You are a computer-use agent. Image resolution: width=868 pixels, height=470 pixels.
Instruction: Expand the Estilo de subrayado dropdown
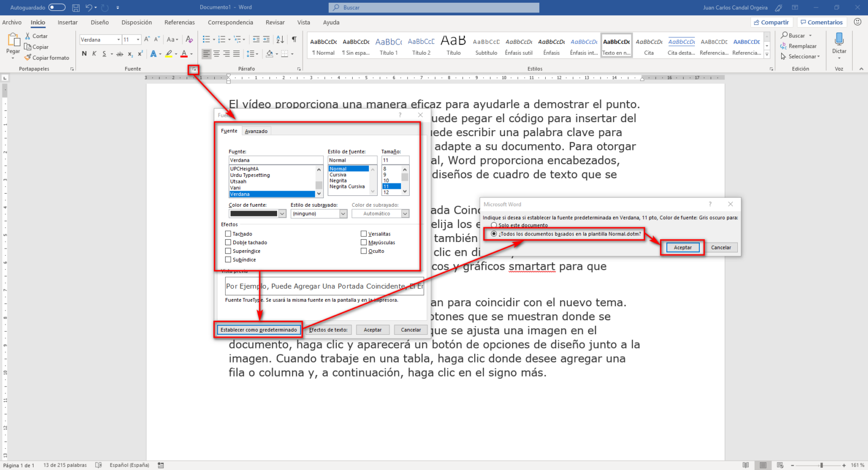pyautogui.click(x=343, y=214)
